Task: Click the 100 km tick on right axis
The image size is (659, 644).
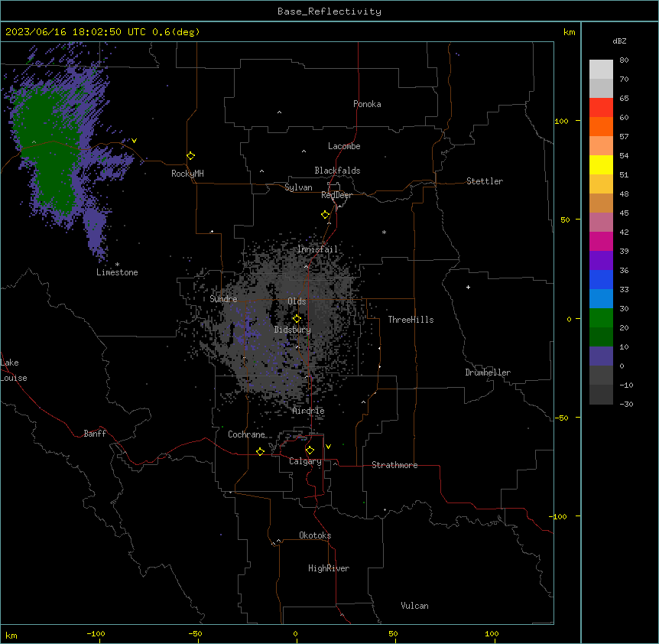Action: point(562,121)
